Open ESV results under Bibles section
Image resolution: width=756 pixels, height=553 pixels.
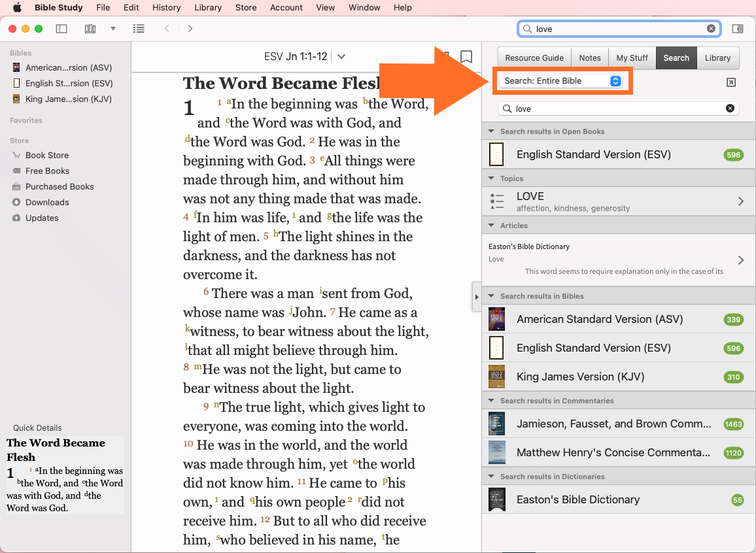point(619,348)
